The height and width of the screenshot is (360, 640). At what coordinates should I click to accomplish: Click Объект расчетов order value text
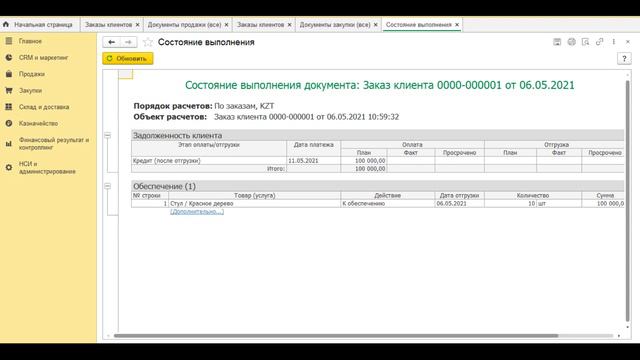click(x=307, y=117)
